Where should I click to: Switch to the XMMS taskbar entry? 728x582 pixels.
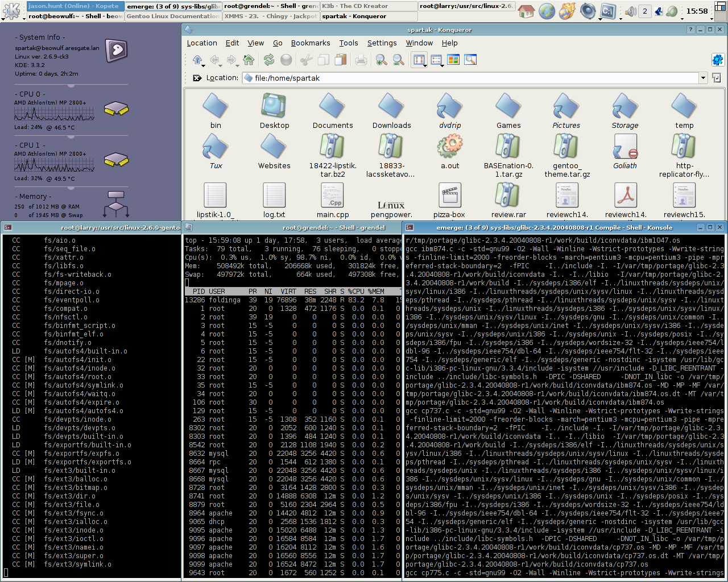[x=270, y=16]
